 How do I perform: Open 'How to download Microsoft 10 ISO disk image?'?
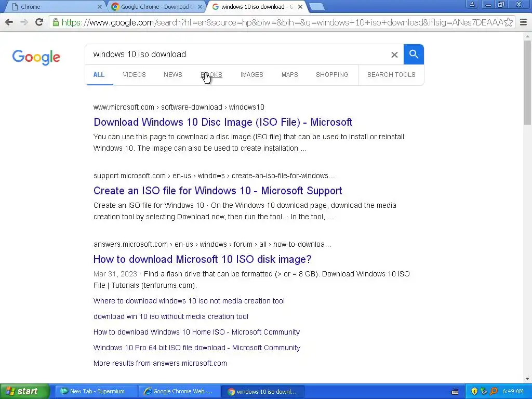tap(203, 259)
